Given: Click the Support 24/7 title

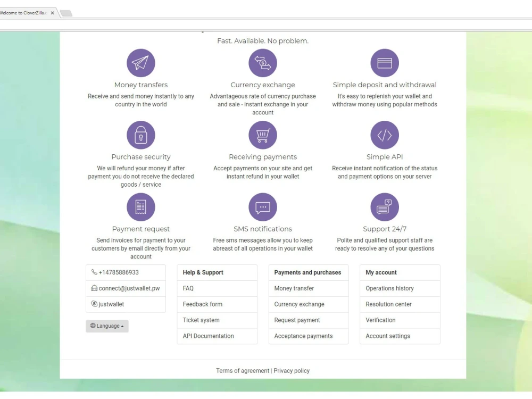Looking at the screenshot, I should click(x=385, y=229).
